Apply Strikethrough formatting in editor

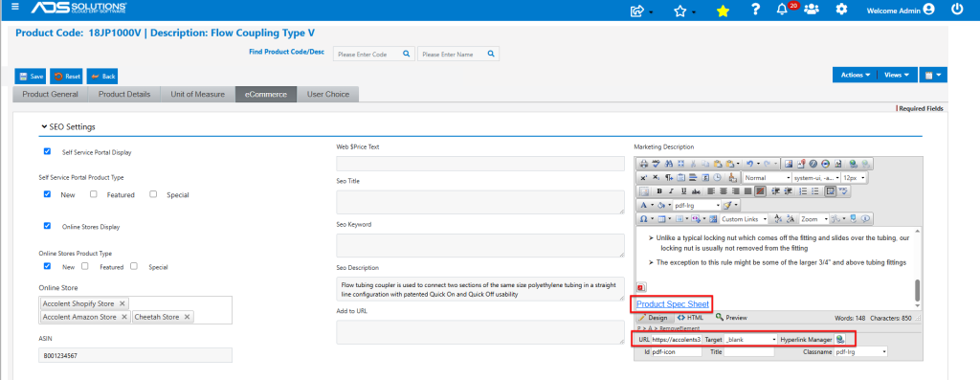(696, 191)
